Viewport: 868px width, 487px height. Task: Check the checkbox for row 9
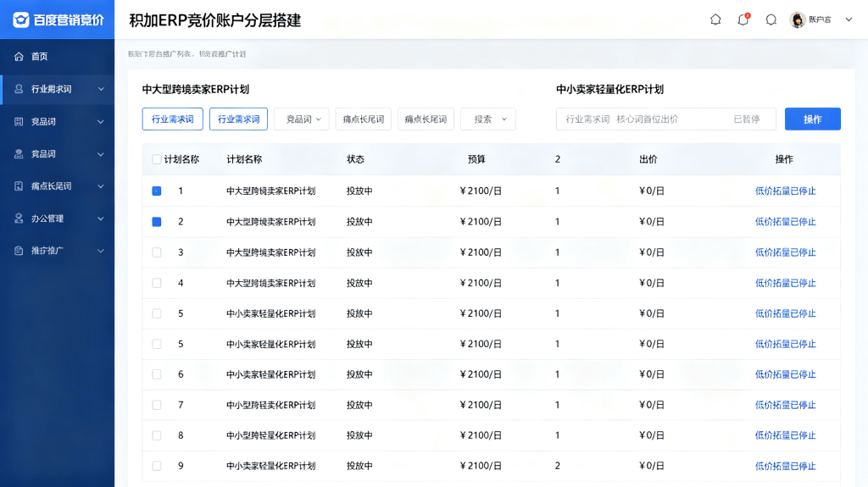click(x=157, y=466)
